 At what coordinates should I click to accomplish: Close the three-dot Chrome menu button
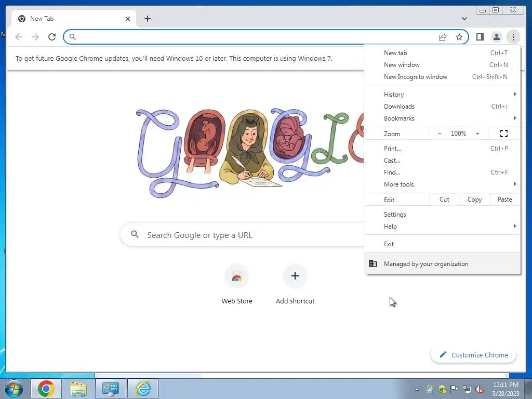[513, 37]
